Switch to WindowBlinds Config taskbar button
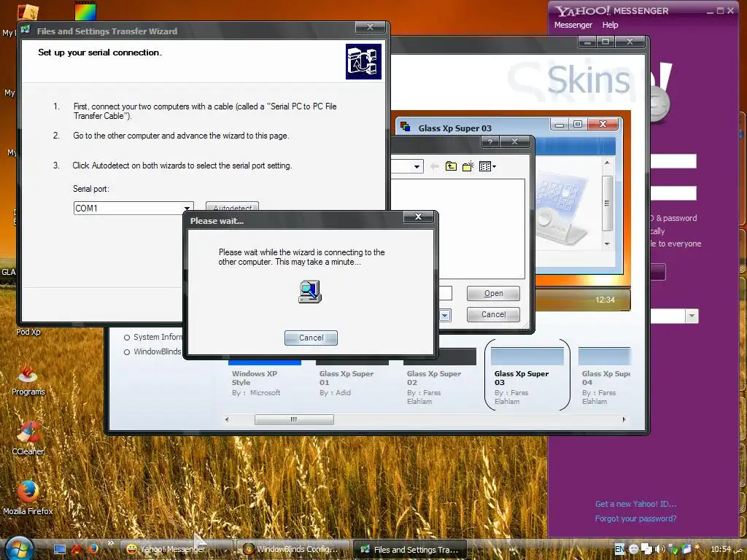Viewport: 747px width, 560px height. tap(293, 549)
